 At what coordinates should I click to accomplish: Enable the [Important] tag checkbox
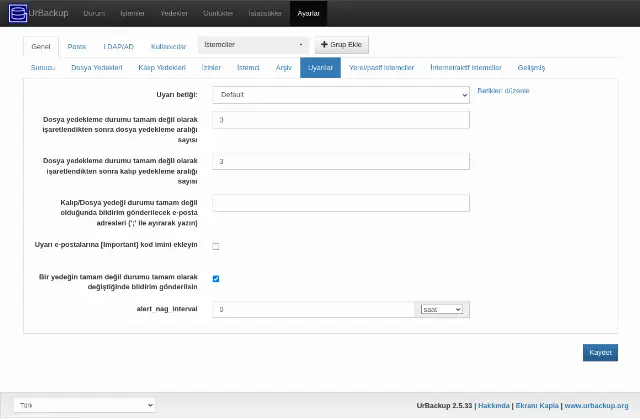click(216, 246)
